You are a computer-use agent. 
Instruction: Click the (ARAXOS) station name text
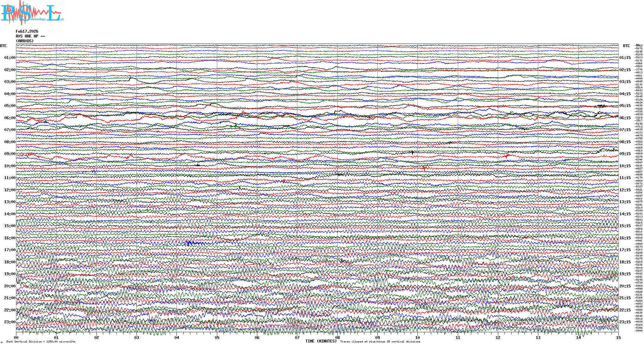coord(25,41)
